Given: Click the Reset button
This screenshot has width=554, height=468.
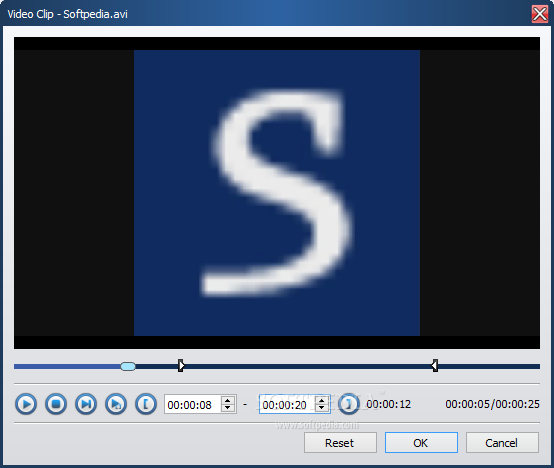Looking at the screenshot, I should pyautogui.click(x=340, y=443).
